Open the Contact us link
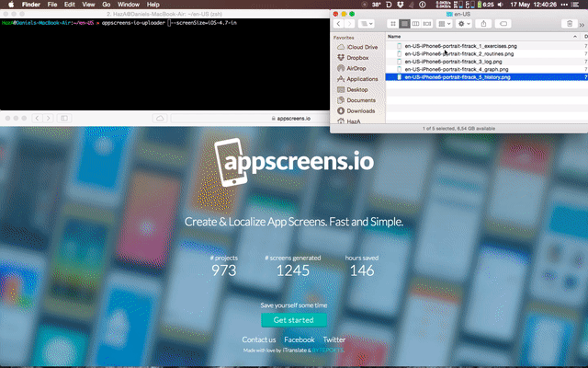 pos(259,339)
